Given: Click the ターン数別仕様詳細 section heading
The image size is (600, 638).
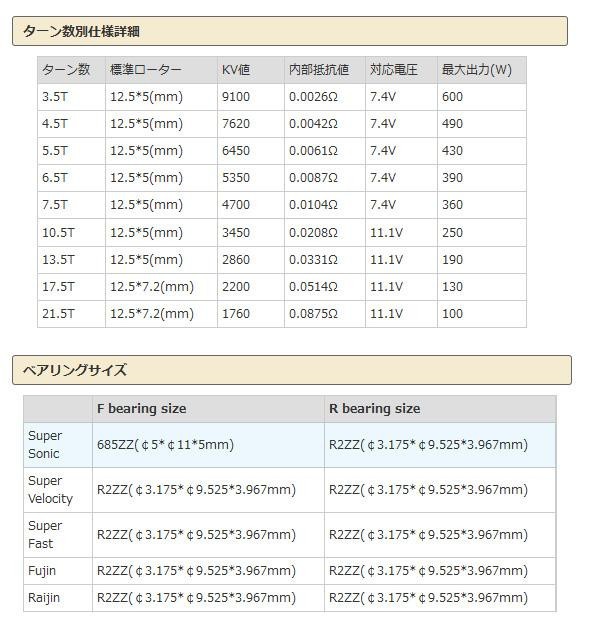Looking at the screenshot, I should pyautogui.click(x=83, y=32).
